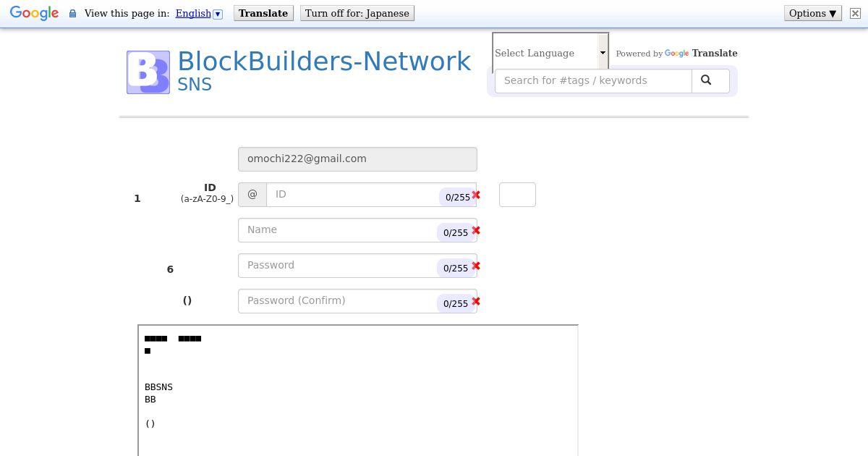868x456 pixels.
Task: Click the View this page in: label
Action: pyautogui.click(x=127, y=14)
